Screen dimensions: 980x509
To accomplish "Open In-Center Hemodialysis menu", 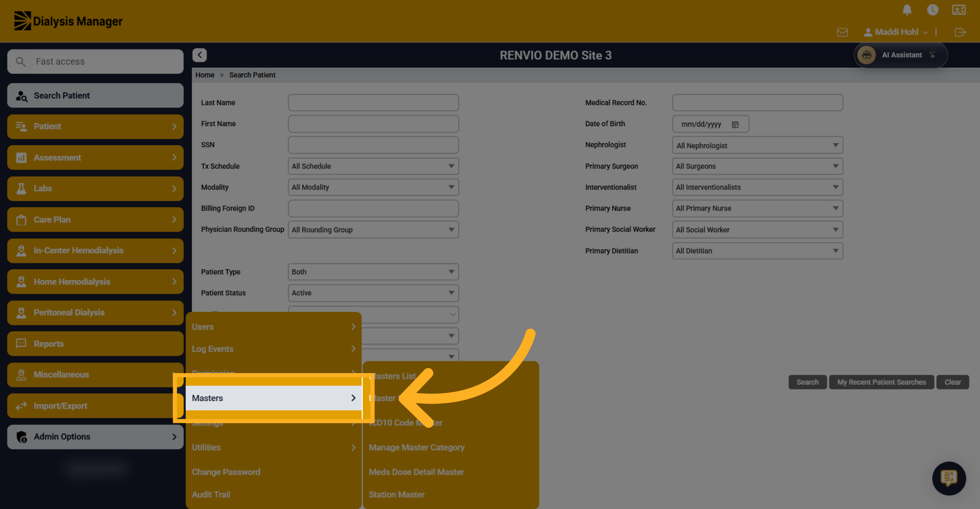I will (x=95, y=251).
